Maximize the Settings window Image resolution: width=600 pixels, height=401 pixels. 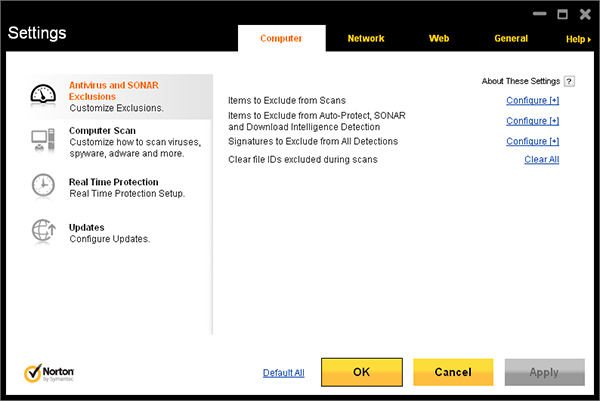562,14
